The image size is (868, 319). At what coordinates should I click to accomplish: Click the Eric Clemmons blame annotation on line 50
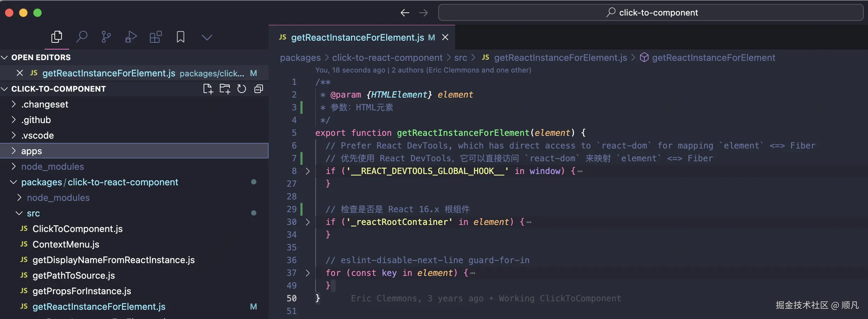[486, 298]
